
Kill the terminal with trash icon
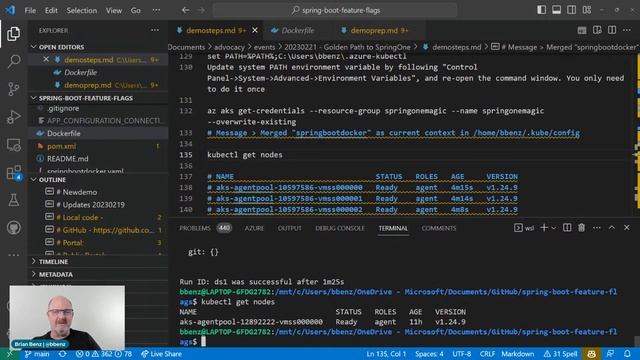(582, 228)
